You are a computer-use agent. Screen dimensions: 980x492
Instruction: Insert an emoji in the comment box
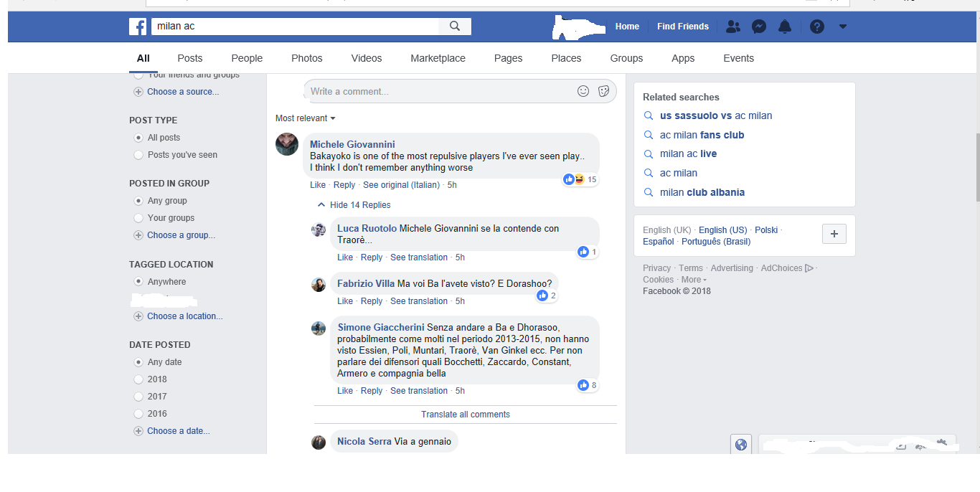(x=583, y=91)
